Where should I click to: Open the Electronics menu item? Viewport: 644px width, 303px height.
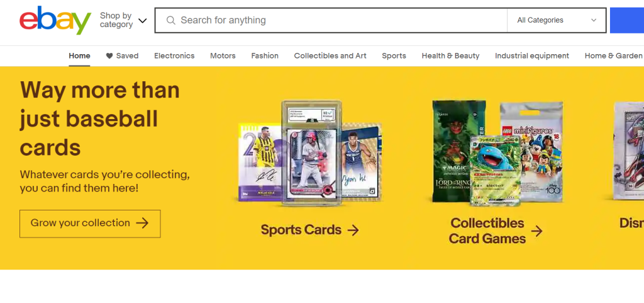[x=174, y=56]
